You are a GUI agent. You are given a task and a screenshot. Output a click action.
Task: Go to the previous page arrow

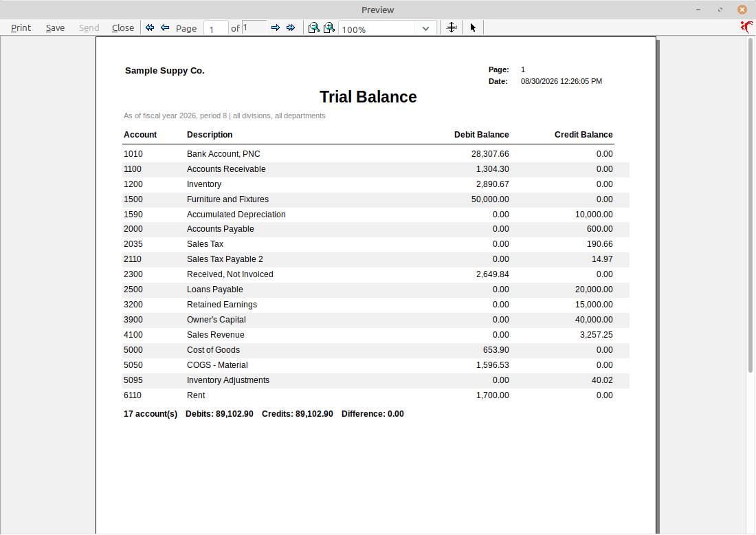165,28
